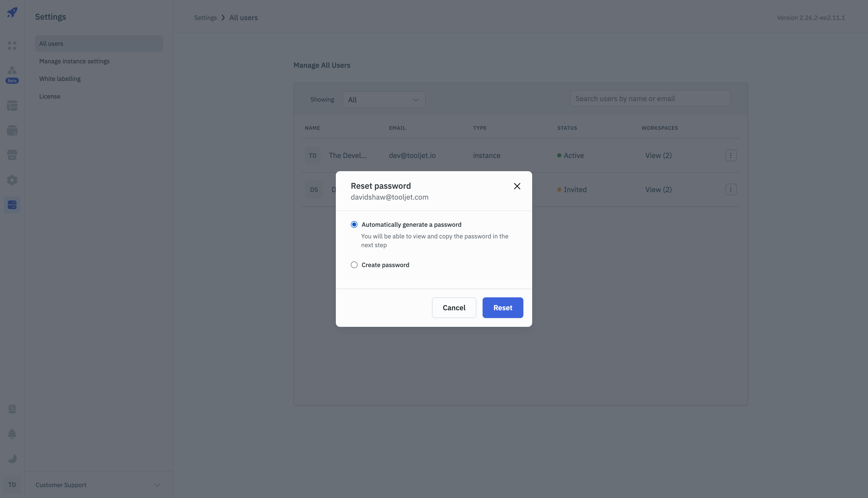Toggle dark mode moon icon
868x498 pixels.
(x=12, y=458)
